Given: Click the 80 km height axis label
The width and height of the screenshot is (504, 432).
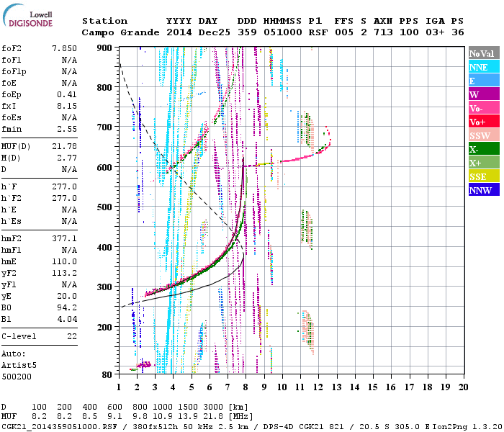Looking at the screenshot, I should click(x=107, y=374).
